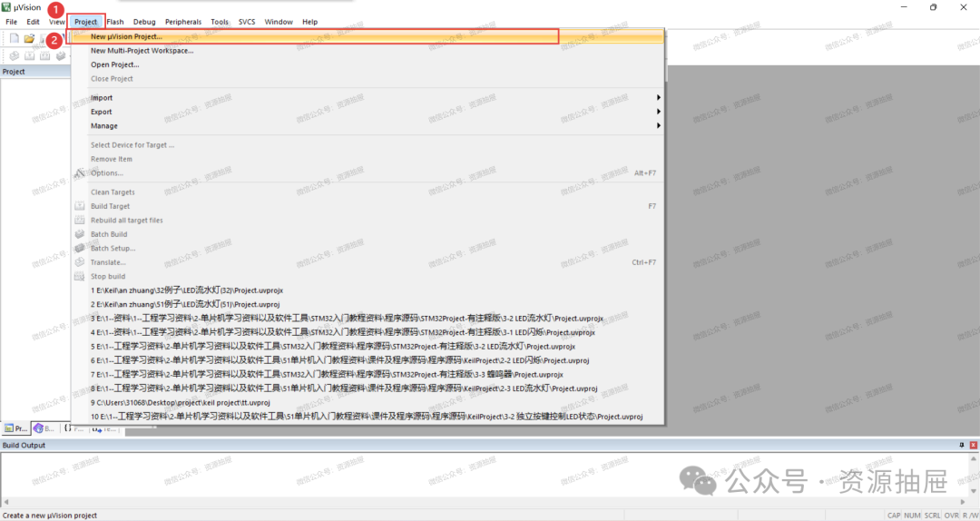980x521 pixels.
Task: Open recent project 7 ending 3-3 蜂鸣器\Project.uvprojx
Action: [x=368, y=374]
